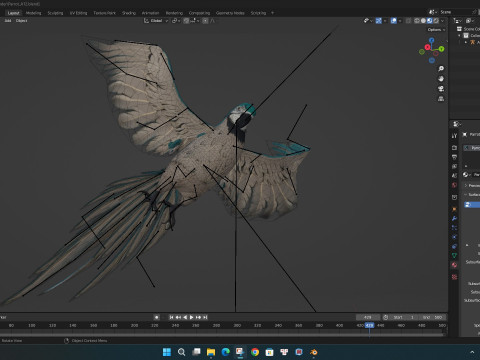This screenshot has width=480, height=360.
Task: Switch to solid viewport shading
Action: 423,21
